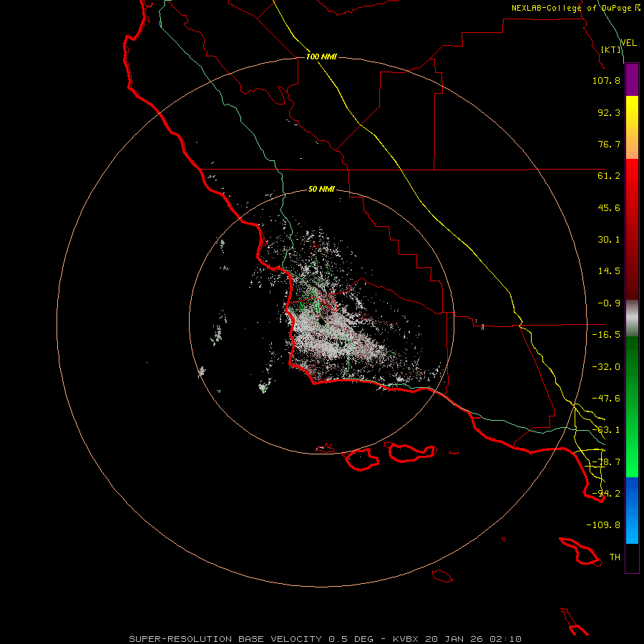Select the -32.0 legend value
This screenshot has width=644, height=644.
[x=606, y=367]
